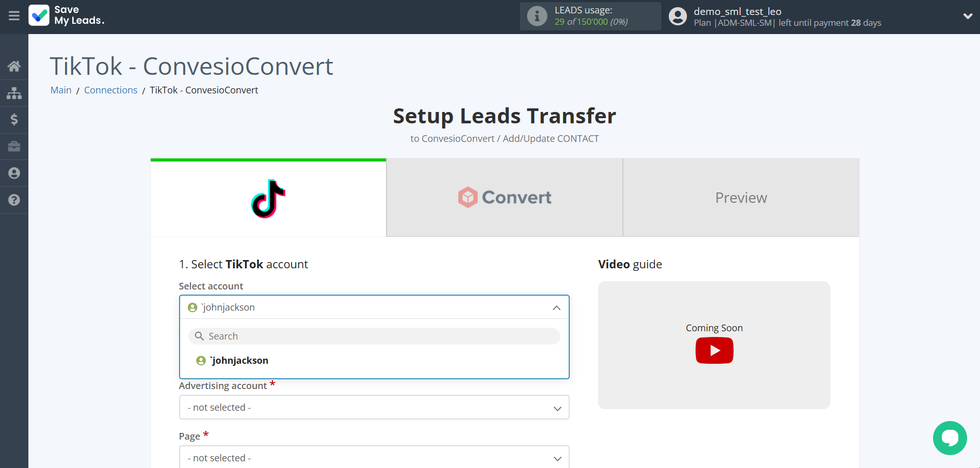Click demo_sml_test_leo username
This screenshot has height=468, width=980.
737,11
